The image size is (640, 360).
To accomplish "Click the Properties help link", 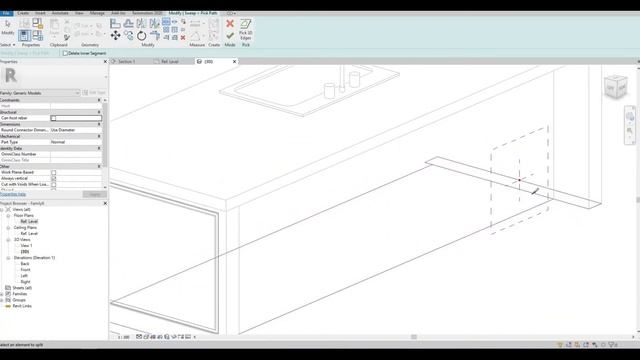I will [13, 194].
